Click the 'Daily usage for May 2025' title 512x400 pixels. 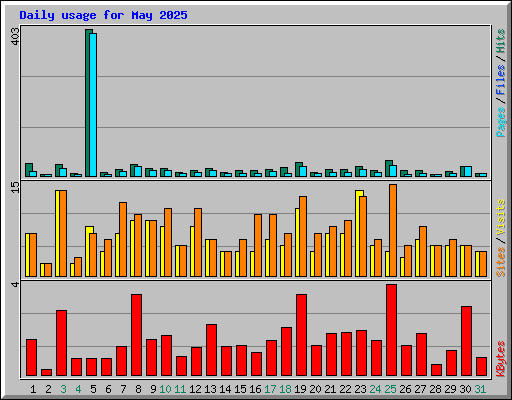pos(103,15)
